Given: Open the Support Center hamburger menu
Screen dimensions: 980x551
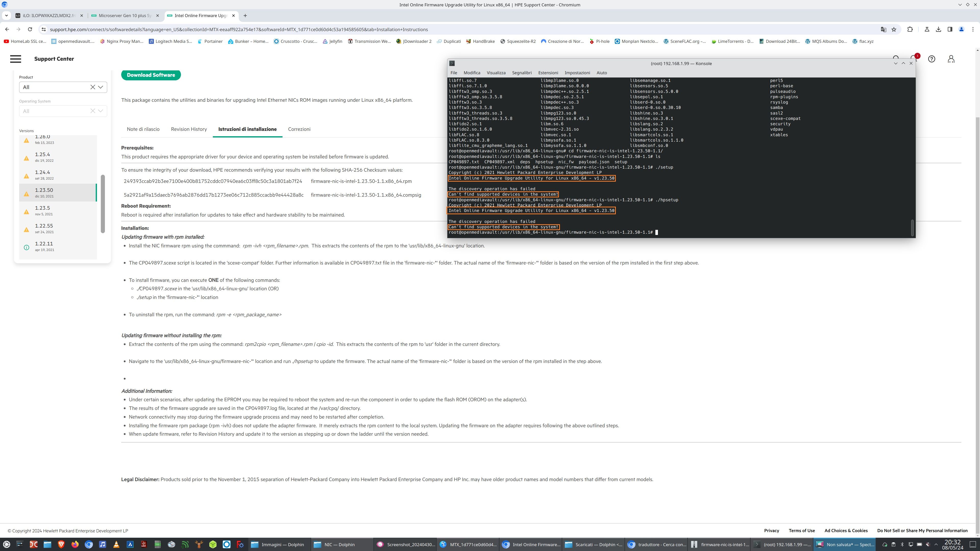Looking at the screenshot, I should [x=16, y=59].
